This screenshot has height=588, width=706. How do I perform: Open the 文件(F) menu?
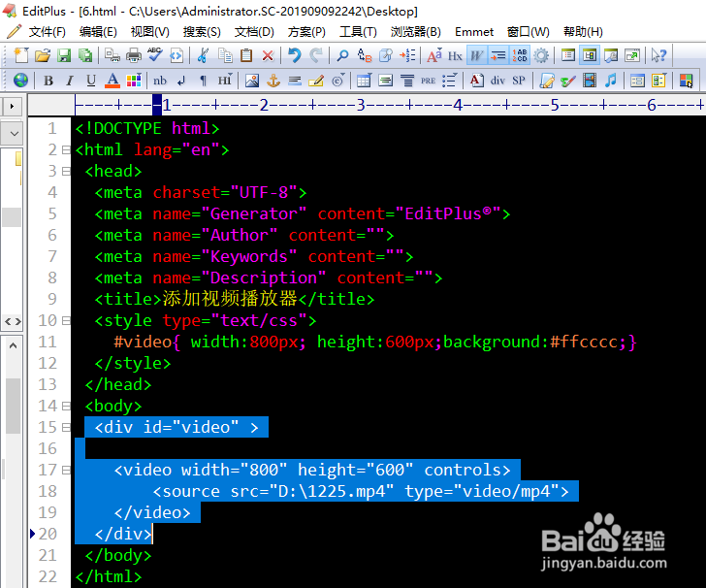(x=47, y=32)
